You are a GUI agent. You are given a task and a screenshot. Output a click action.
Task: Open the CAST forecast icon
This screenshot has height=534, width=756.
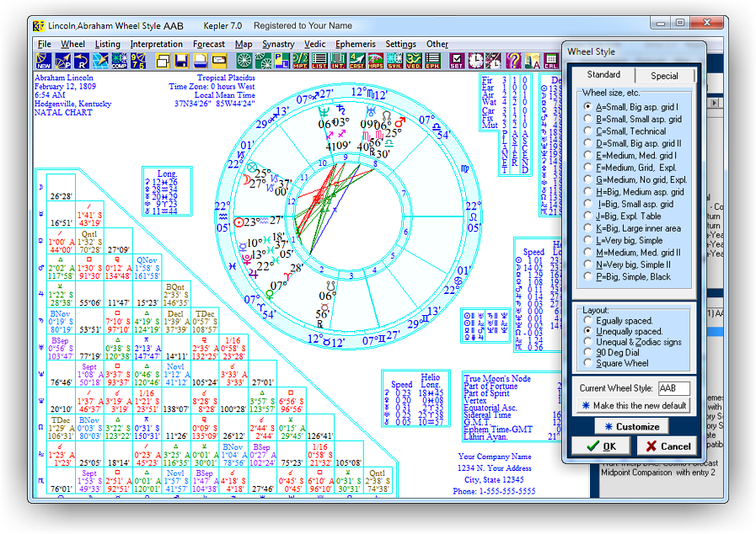(357, 61)
